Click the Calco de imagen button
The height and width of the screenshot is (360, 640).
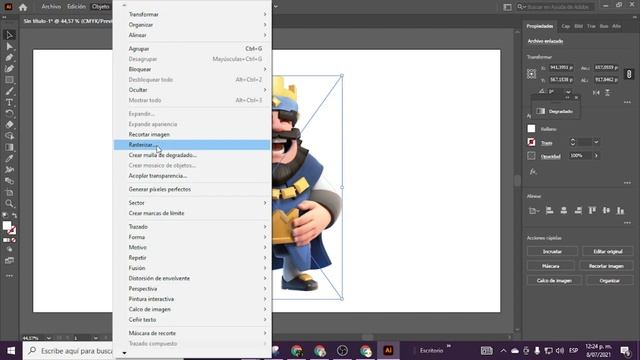click(x=554, y=281)
